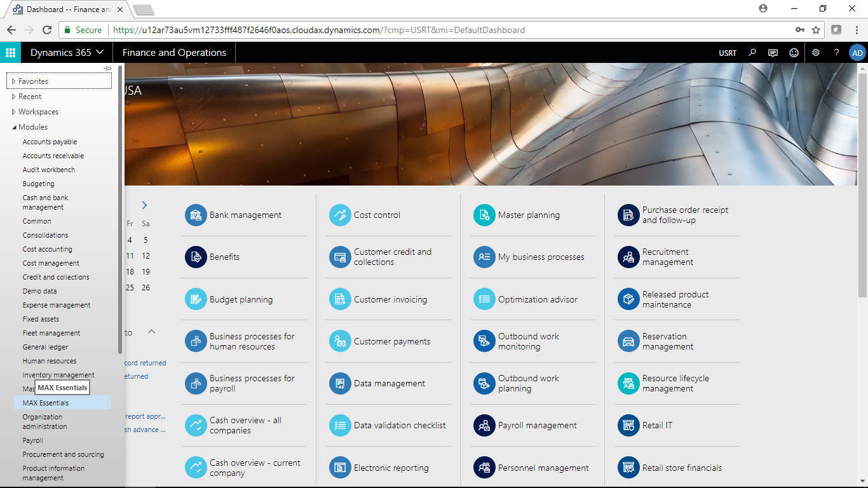This screenshot has width=868, height=488.
Task: Select the Accounts receivable module
Action: tap(53, 156)
